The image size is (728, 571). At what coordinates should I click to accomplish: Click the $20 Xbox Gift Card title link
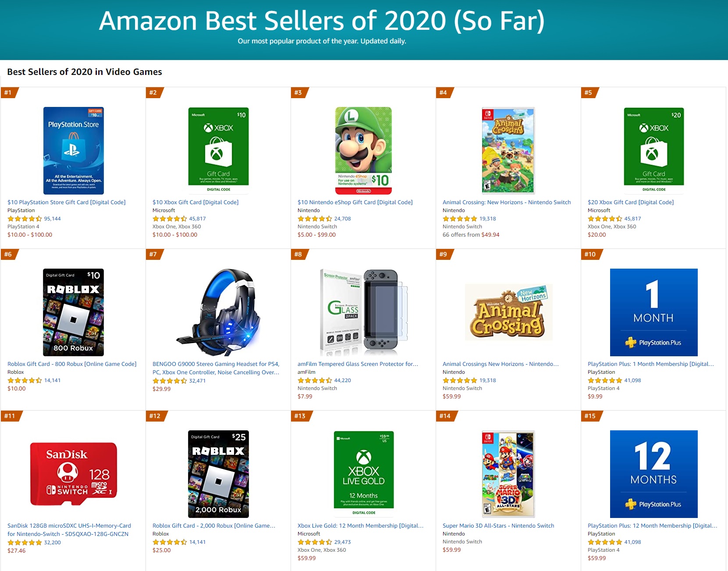click(630, 202)
